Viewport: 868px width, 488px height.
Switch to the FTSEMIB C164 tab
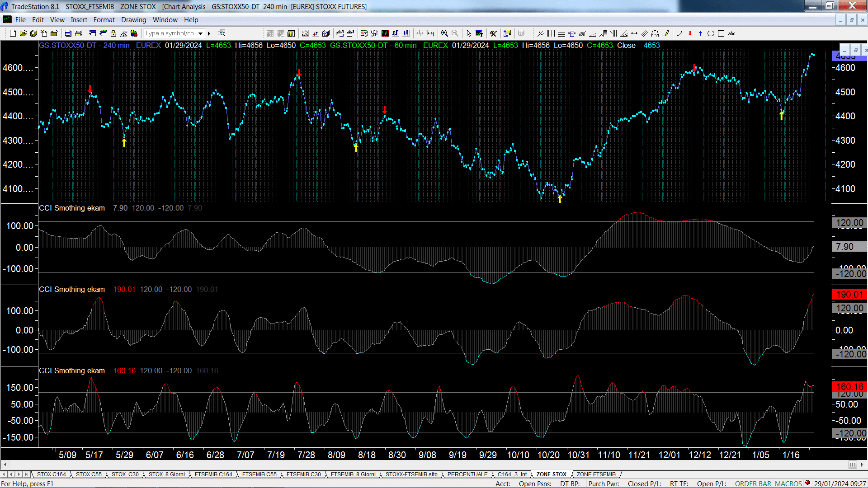click(213, 474)
